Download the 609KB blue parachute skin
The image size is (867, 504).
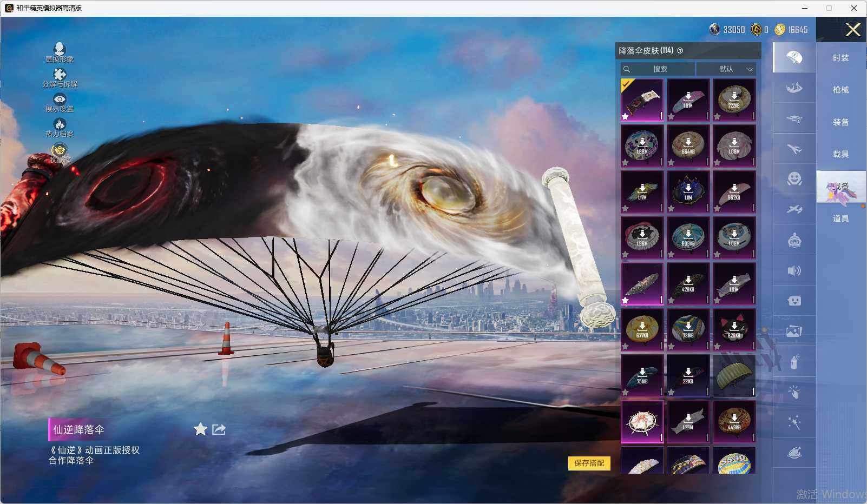[x=688, y=238]
